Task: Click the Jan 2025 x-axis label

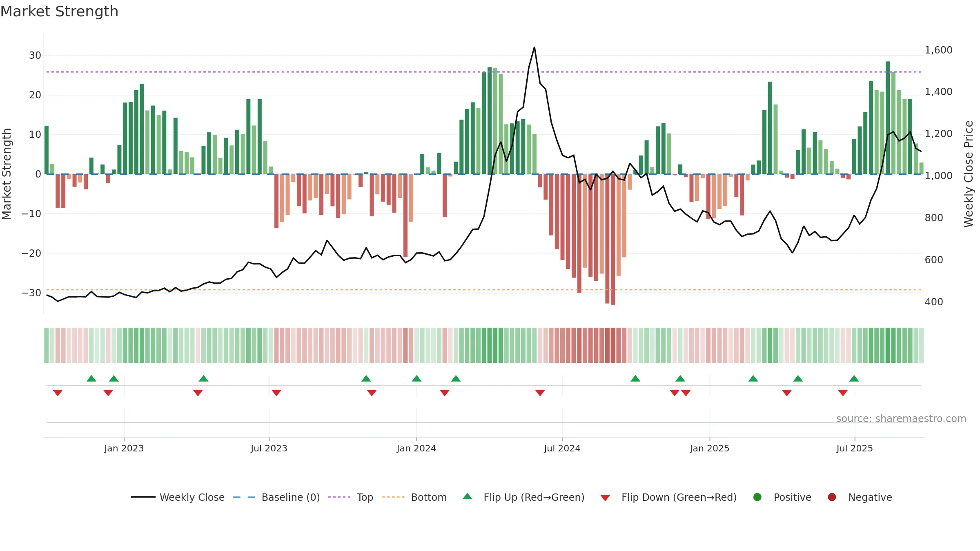Action: point(710,448)
